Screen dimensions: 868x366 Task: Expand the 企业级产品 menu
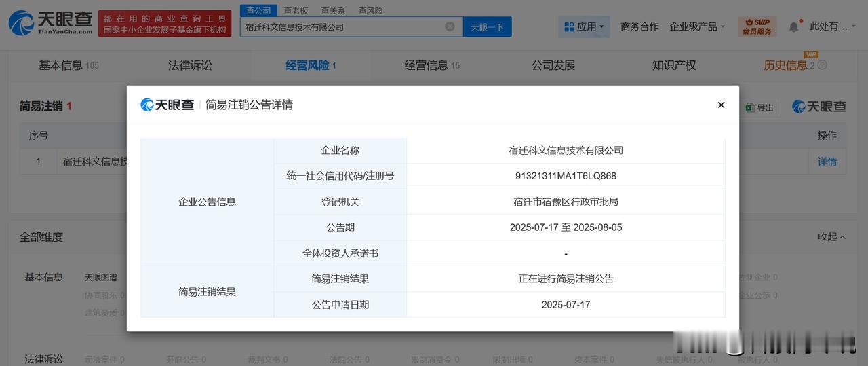[x=697, y=26]
